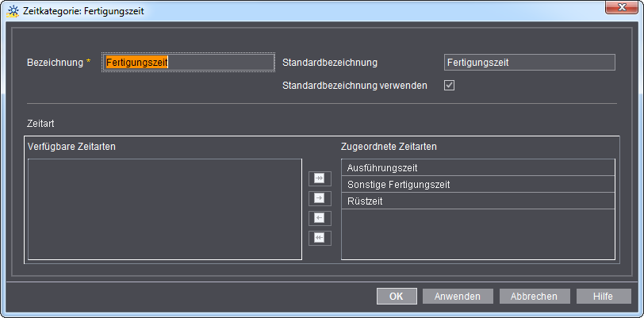Move all time types to assigned list

pos(320,178)
